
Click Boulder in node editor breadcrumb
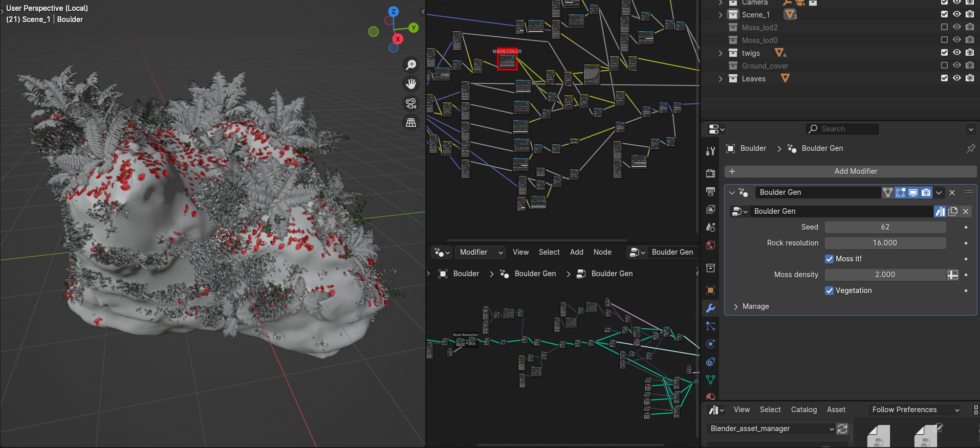pos(466,274)
